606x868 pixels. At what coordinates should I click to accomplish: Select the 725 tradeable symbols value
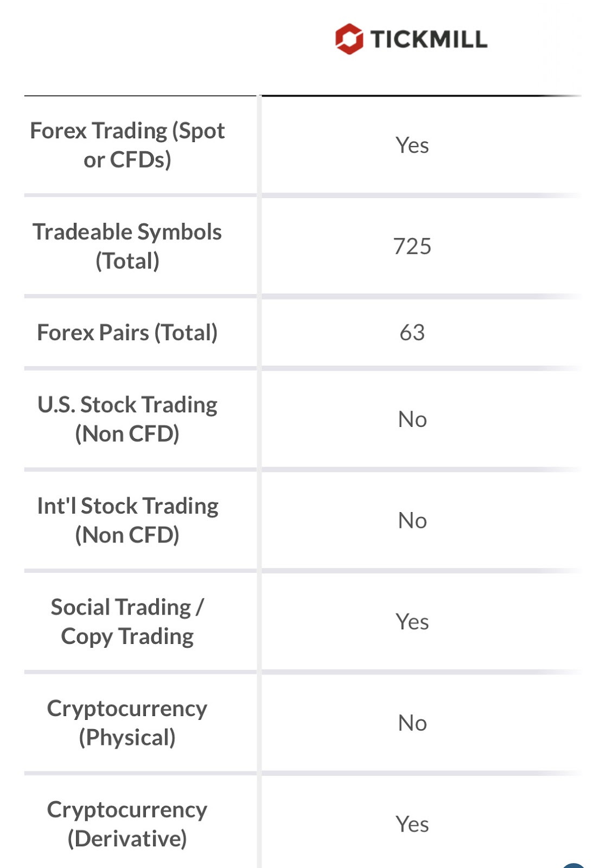coord(412,246)
